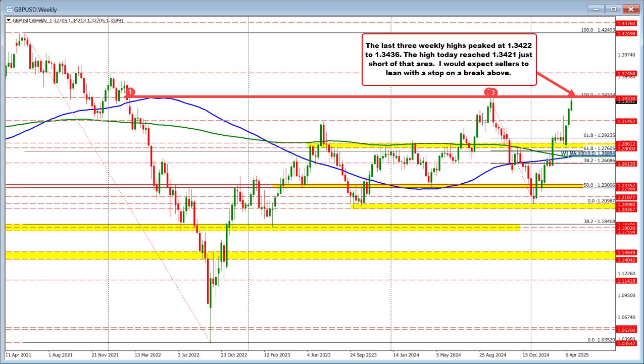Image resolution: width=644 pixels, height=364 pixels.
Task: Select the circled "1" marker on the chart
Action: click(x=131, y=93)
